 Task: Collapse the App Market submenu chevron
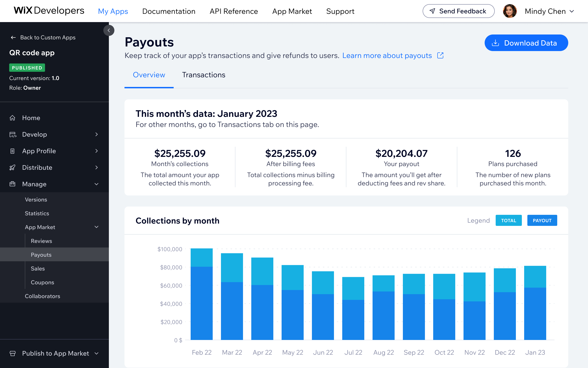[x=96, y=227]
